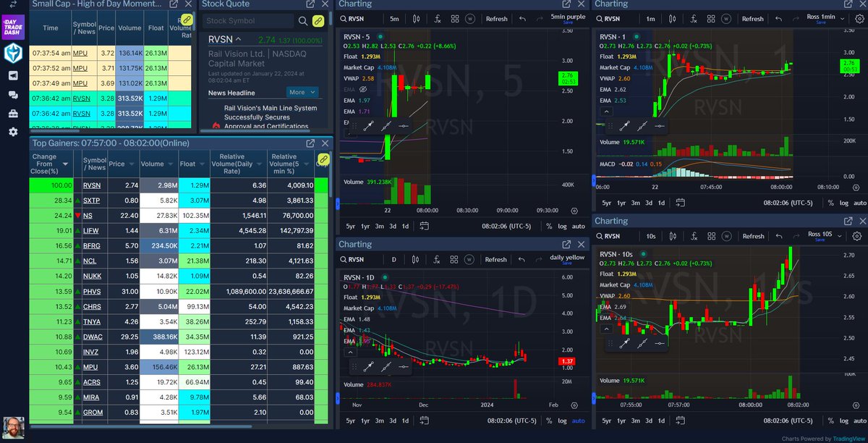
Task: Open the chat bubbles icon in the sidebar
Action: click(x=13, y=95)
